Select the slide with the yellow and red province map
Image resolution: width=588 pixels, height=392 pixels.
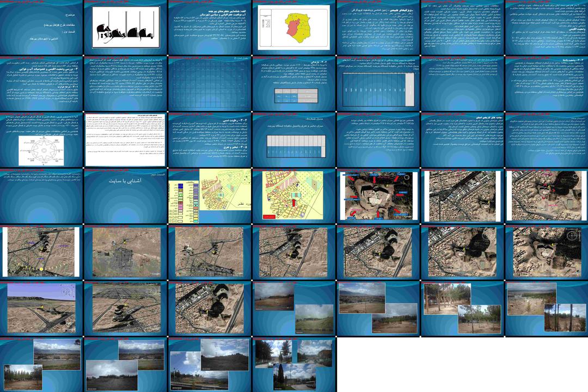click(x=294, y=28)
